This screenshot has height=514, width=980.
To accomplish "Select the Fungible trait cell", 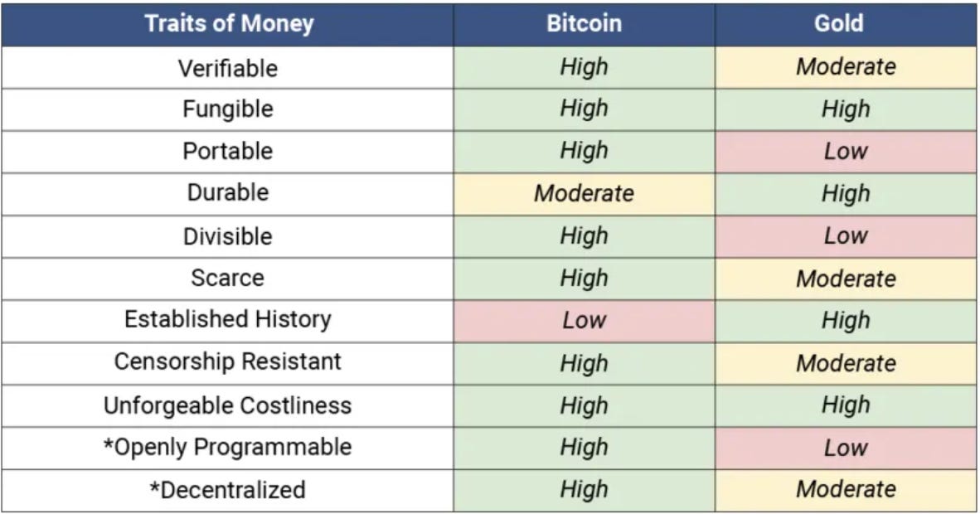I will coord(227,109).
